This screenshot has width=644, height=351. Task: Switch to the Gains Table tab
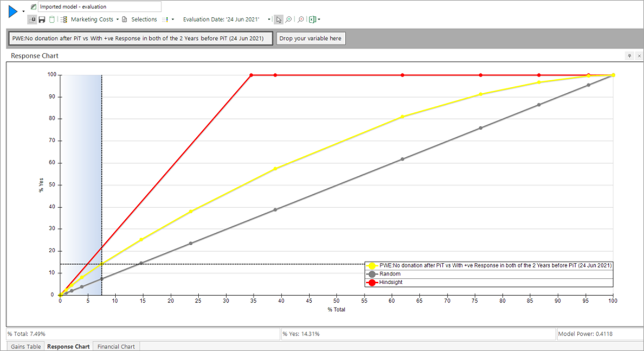coord(25,346)
